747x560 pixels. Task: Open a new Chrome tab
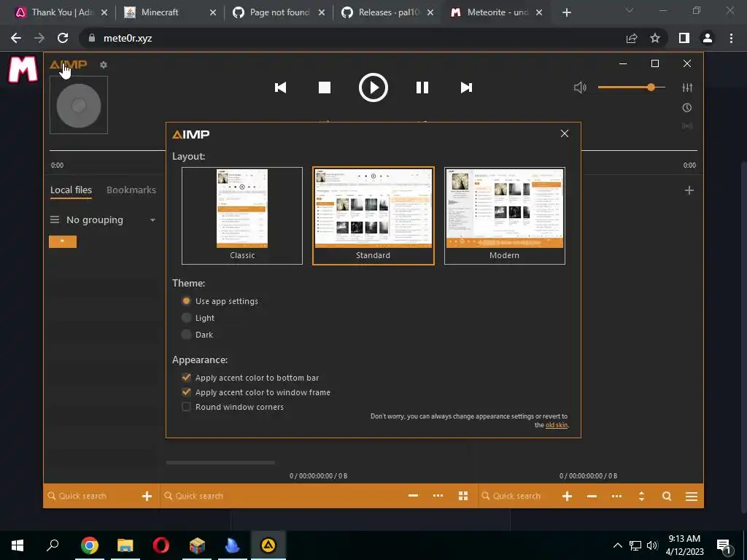coord(566,12)
